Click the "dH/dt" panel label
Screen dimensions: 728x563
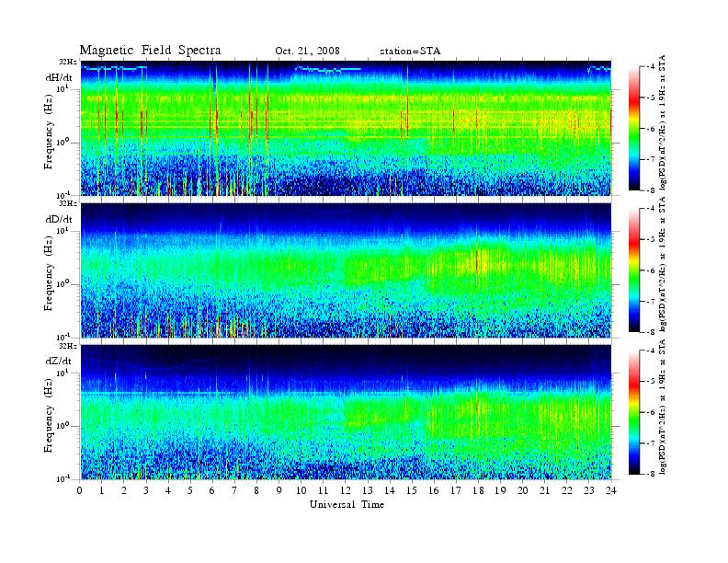pos(59,78)
